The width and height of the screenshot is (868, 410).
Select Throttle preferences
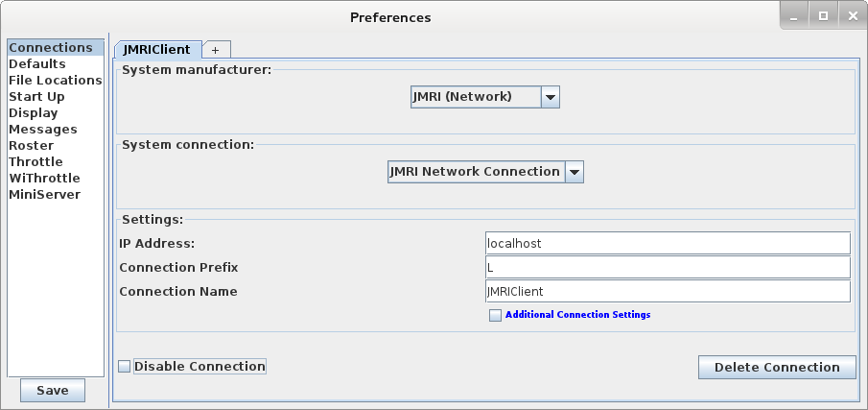click(56, 161)
